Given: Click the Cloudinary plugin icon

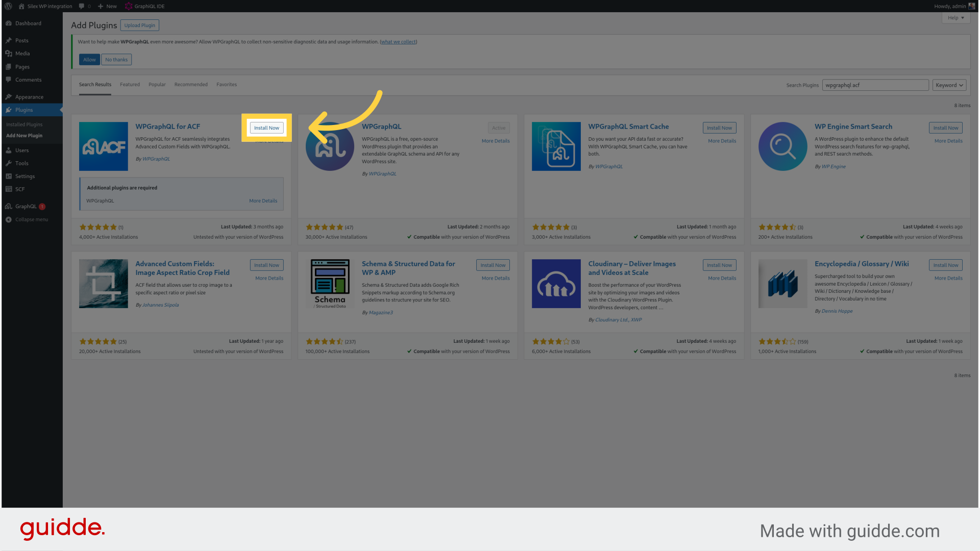Looking at the screenshot, I should (557, 283).
